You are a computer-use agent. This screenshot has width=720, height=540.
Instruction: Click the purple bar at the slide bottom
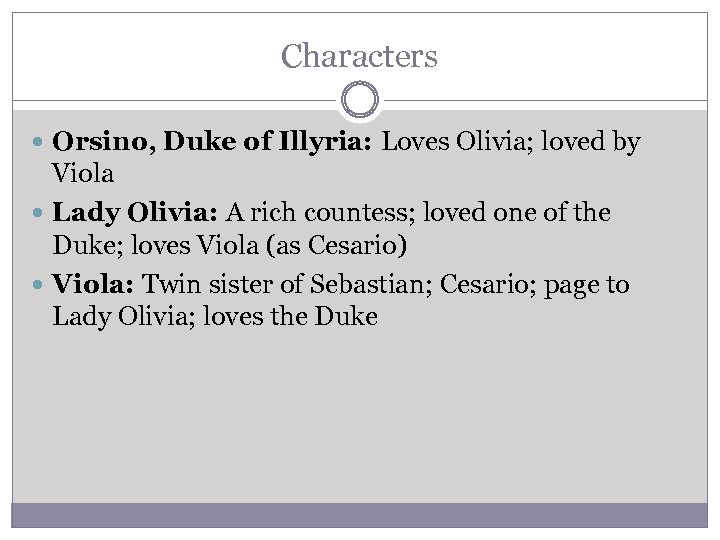(360, 515)
